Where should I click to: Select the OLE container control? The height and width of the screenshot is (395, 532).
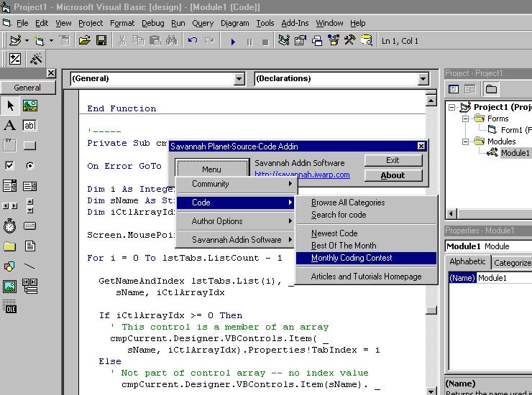click(x=10, y=307)
